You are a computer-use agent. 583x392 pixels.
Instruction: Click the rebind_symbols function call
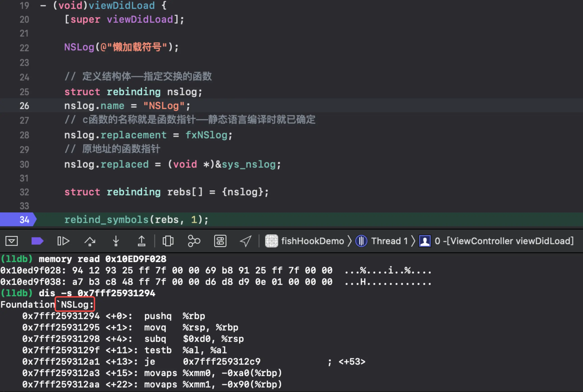point(106,219)
